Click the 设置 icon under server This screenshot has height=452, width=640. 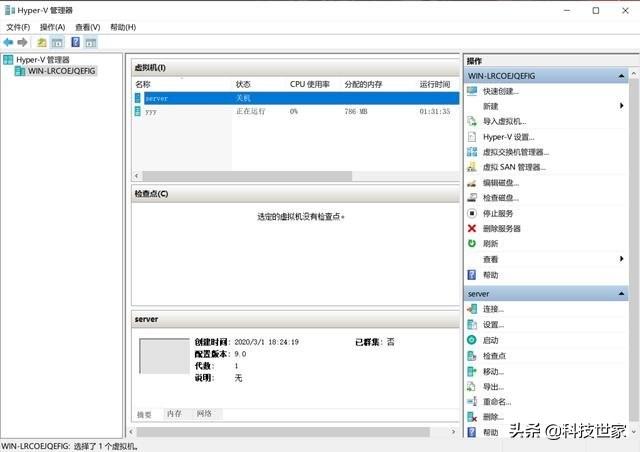pos(472,325)
